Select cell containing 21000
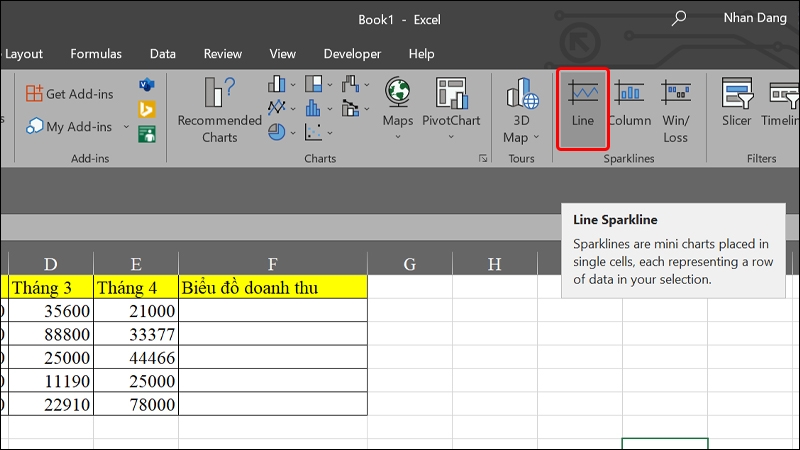800x450 pixels. (x=136, y=311)
